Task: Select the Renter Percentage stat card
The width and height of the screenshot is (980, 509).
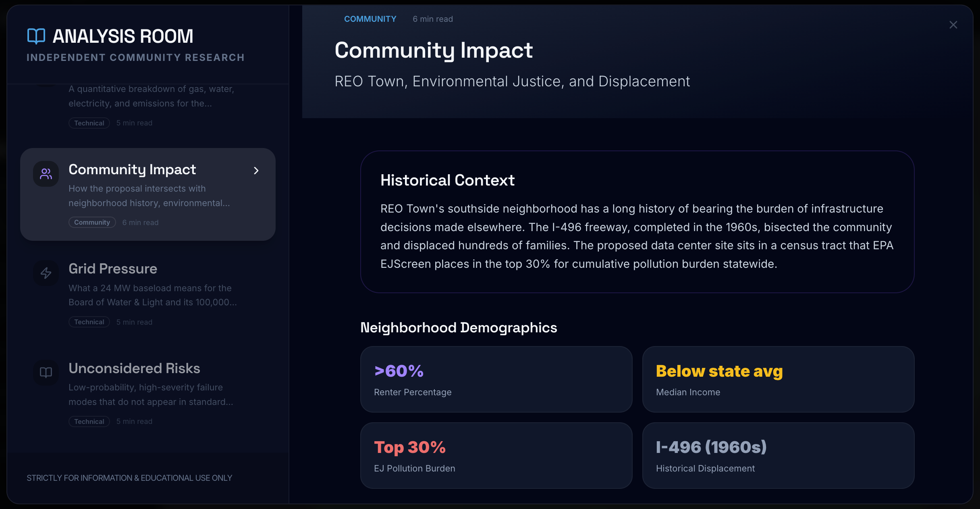Action: [496, 380]
